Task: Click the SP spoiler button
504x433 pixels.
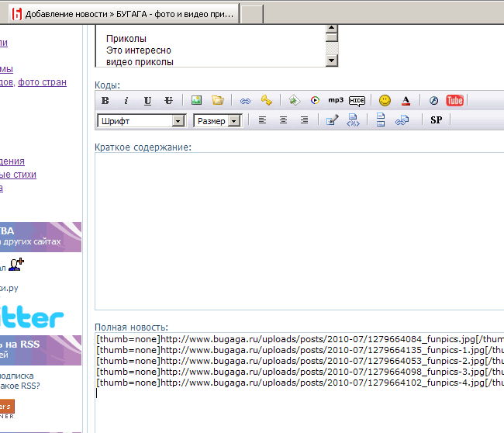Action: [x=437, y=120]
